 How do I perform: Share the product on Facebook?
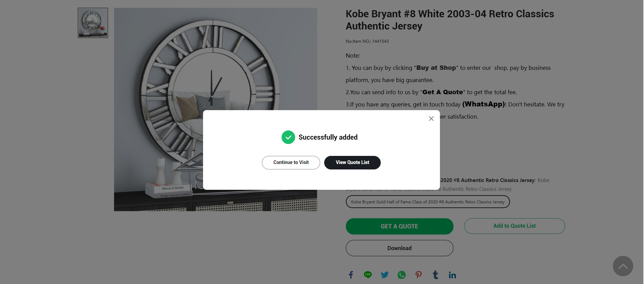click(x=351, y=275)
